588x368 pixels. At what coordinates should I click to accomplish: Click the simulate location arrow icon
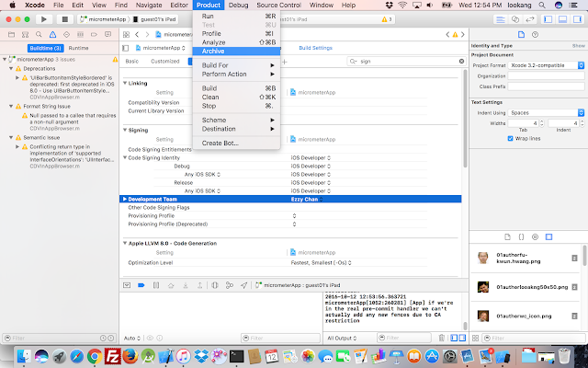tap(243, 285)
